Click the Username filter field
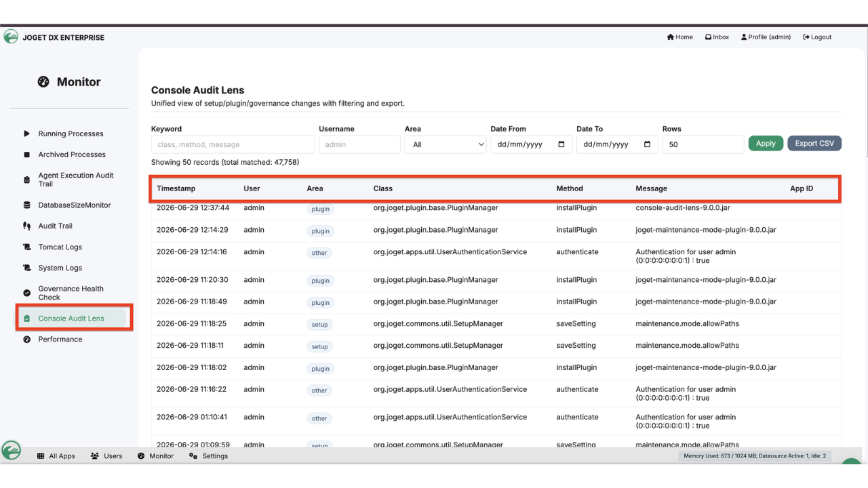 [x=359, y=144]
